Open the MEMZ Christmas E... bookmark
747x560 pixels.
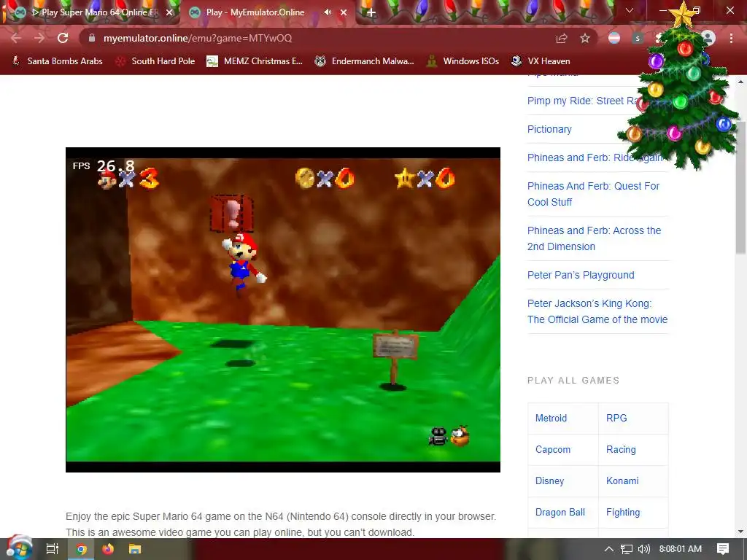point(255,61)
